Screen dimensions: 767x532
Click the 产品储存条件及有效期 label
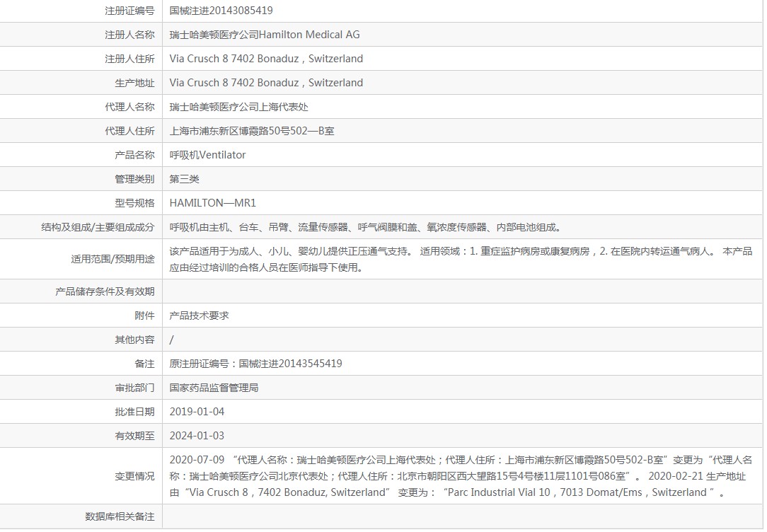coord(105,291)
